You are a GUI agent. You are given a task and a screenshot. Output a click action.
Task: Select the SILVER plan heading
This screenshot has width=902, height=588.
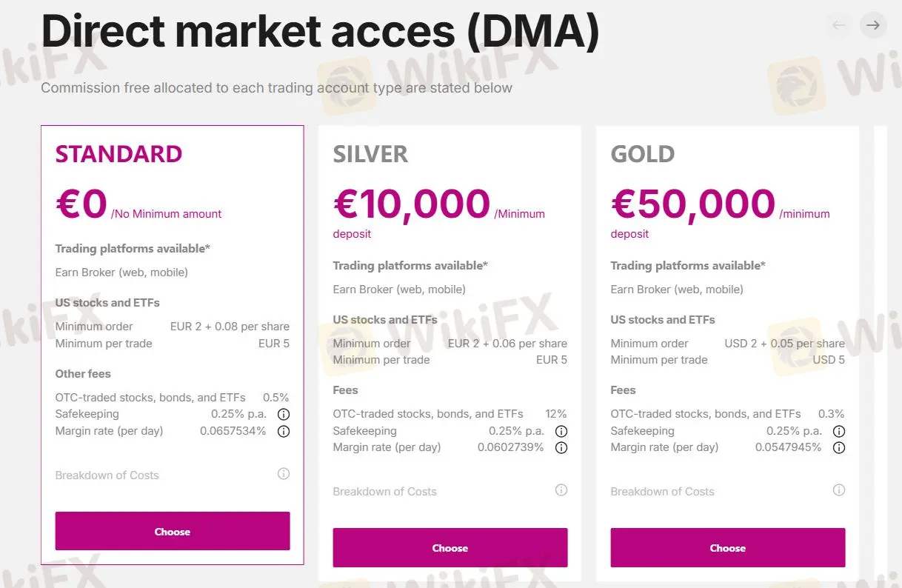pyautogui.click(x=370, y=154)
